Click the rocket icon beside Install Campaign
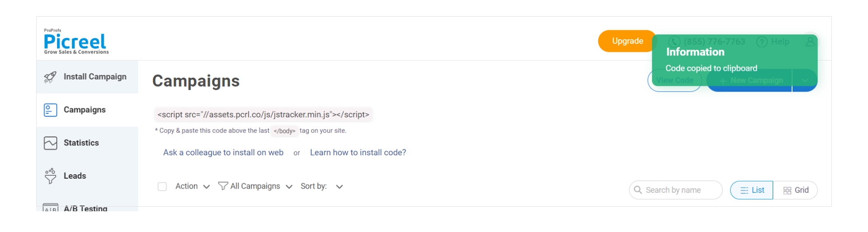 (50, 77)
